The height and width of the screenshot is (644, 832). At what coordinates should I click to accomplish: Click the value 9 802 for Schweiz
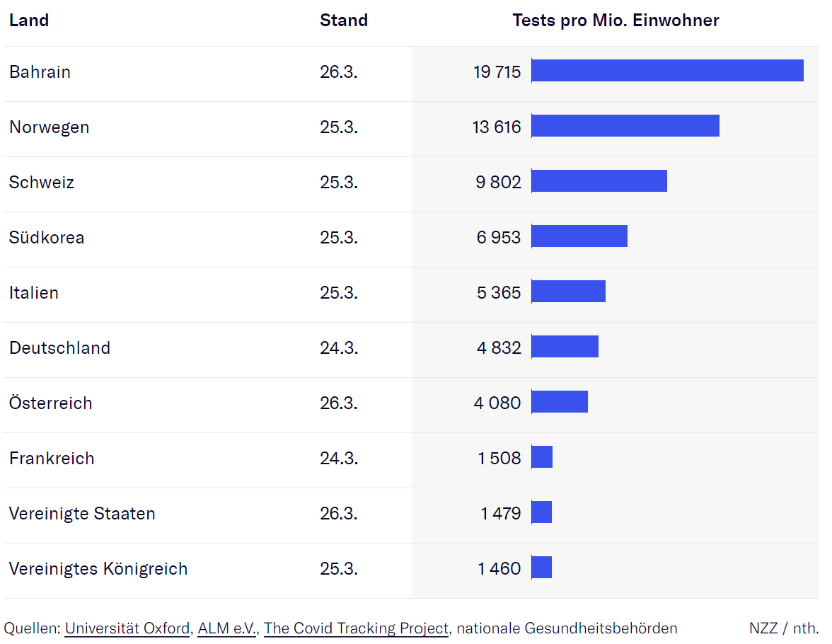(498, 183)
